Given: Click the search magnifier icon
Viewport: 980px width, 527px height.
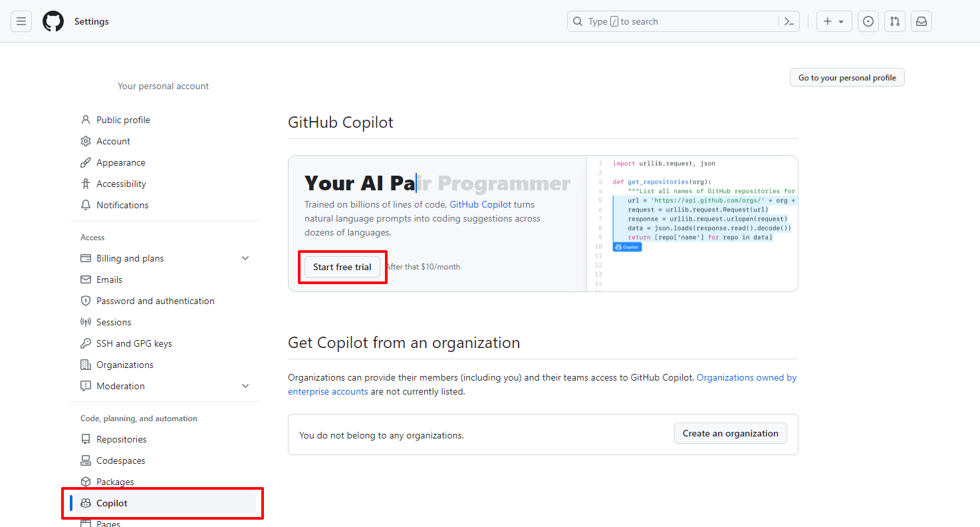Looking at the screenshot, I should 578,21.
